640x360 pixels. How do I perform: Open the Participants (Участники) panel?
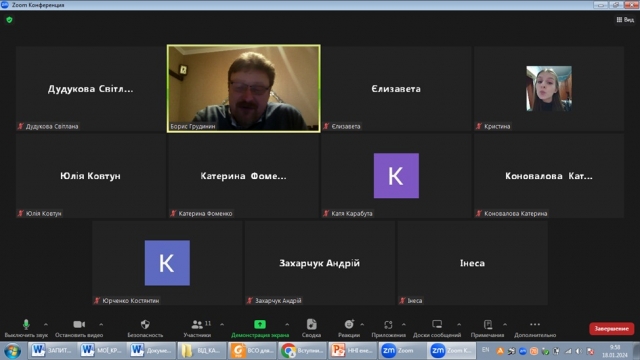198,328
